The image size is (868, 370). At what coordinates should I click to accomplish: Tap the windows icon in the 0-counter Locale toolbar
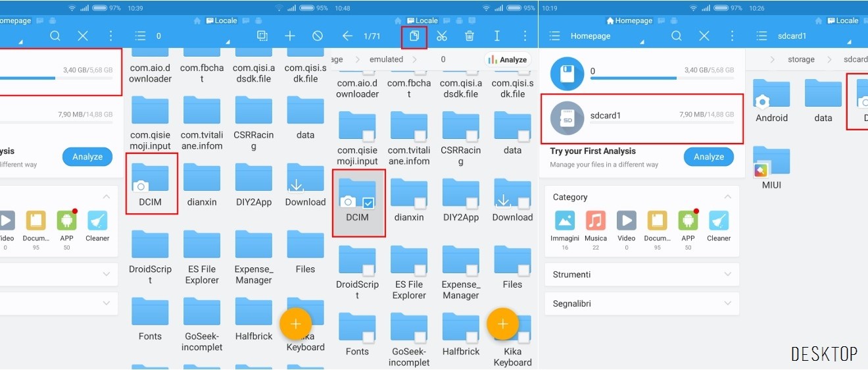click(262, 36)
